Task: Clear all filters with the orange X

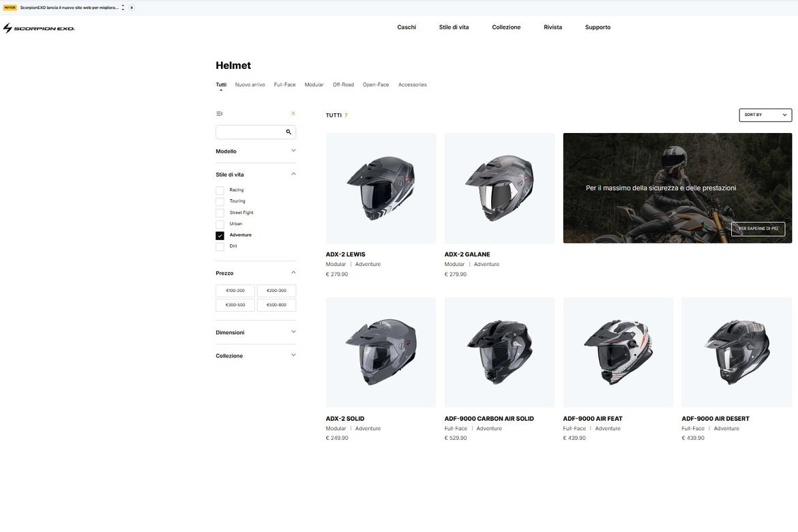Action: (293, 113)
